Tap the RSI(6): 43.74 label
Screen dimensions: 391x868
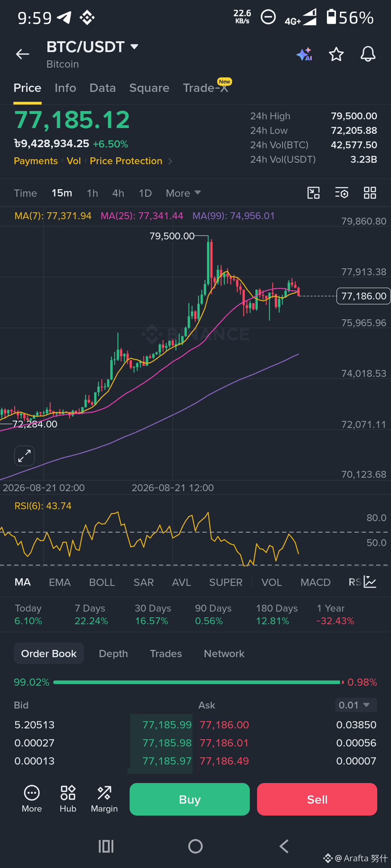click(x=43, y=506)
